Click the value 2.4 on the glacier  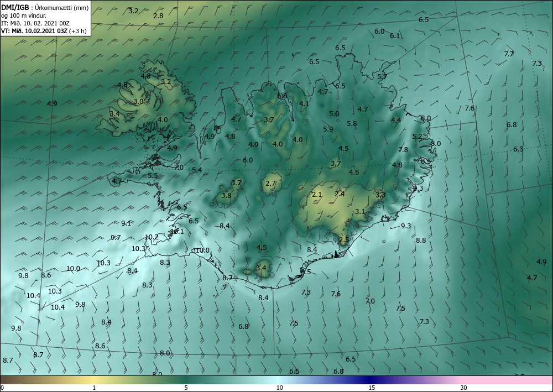coord(340,194)
